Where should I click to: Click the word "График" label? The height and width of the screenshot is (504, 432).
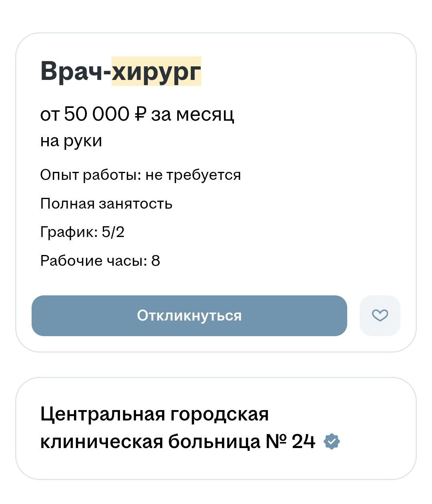point(67,232)
